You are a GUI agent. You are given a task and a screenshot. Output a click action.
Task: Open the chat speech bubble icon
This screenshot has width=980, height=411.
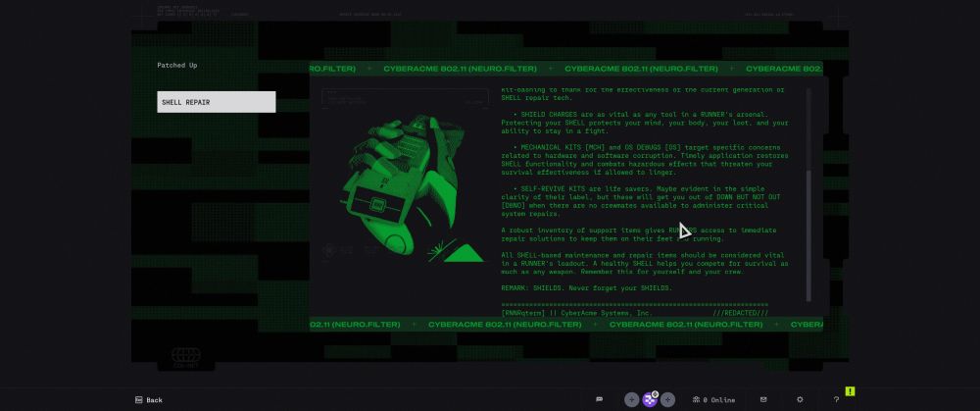point(599,400)
